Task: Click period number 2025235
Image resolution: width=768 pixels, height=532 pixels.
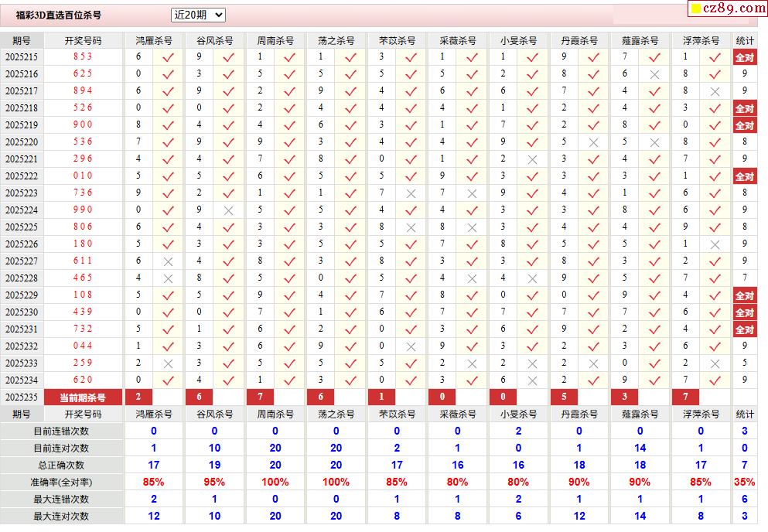Action: click(x=22, y=397)
